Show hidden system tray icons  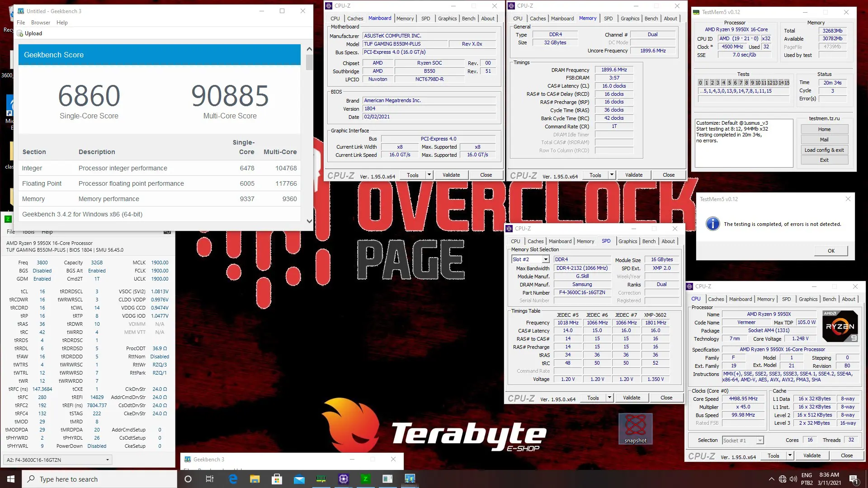tap(771, 479)
